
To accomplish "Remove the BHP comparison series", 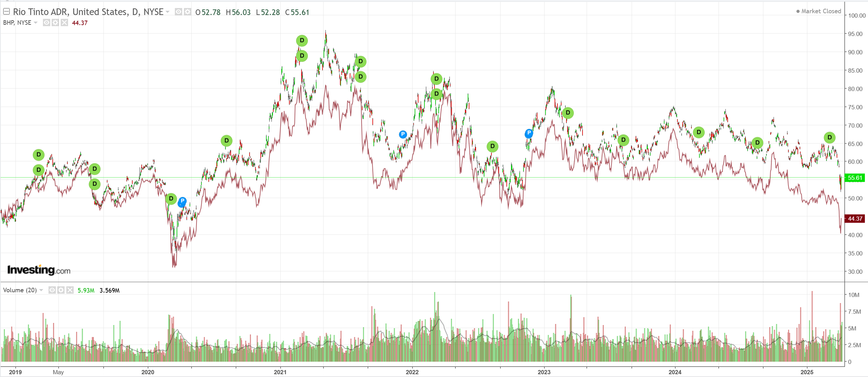I will click(x=64, y=23).
